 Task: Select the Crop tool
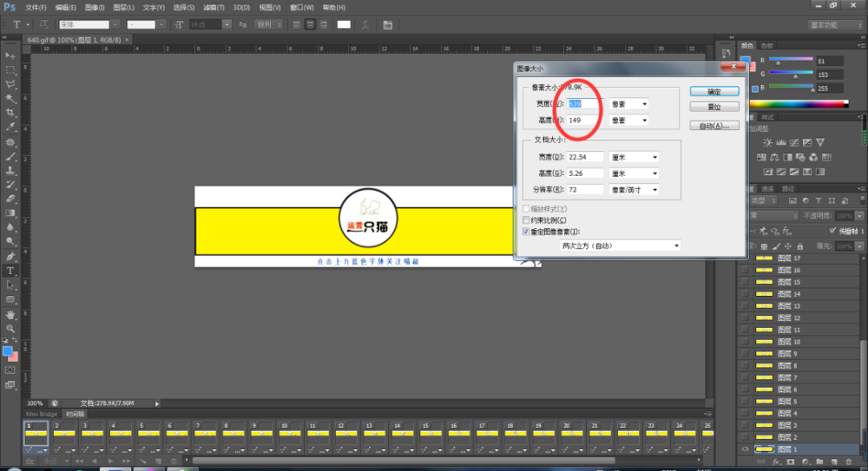pos(10,113)
